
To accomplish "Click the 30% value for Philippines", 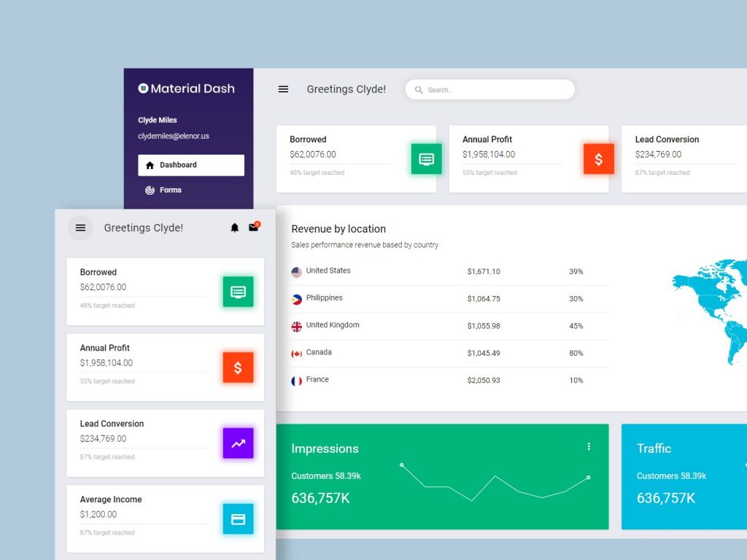I will pyautogui.click(x=576, y=298).
